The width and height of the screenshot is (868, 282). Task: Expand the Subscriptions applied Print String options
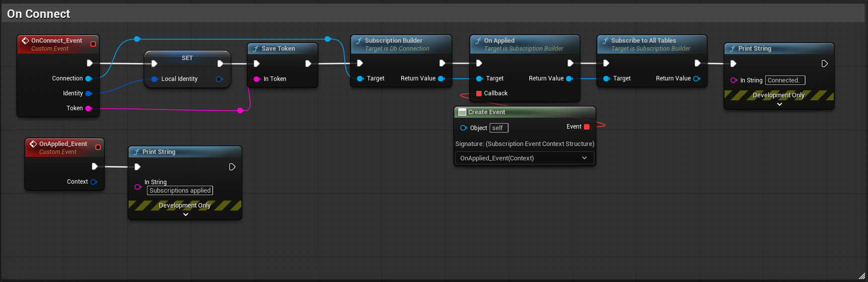pos(185,215)
